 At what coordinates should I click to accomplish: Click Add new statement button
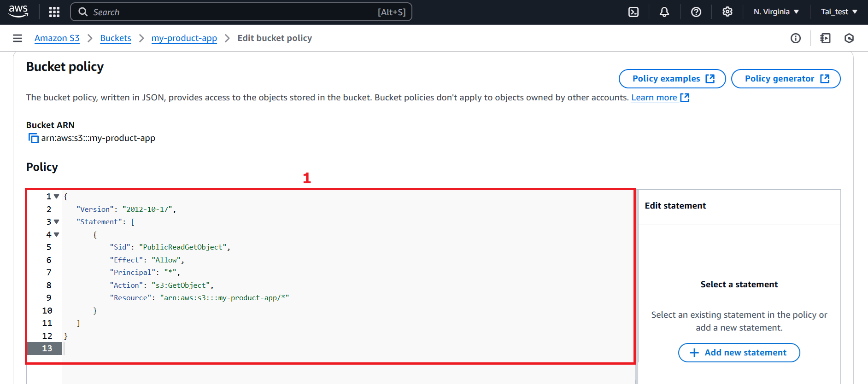click(739, 353)
